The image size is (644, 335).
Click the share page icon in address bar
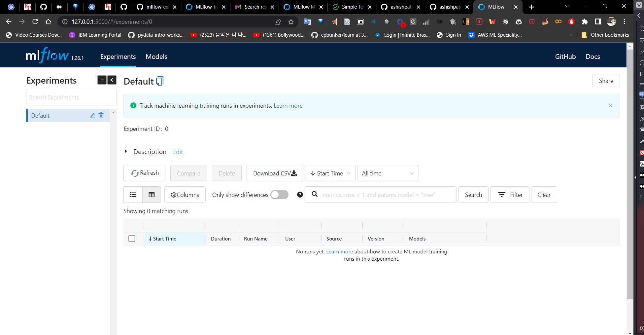(x=278, y=21)
